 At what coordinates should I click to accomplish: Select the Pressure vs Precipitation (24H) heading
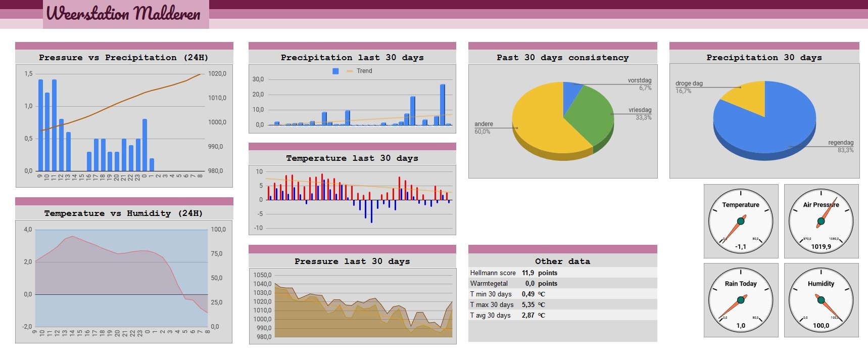tap(124, 58)
